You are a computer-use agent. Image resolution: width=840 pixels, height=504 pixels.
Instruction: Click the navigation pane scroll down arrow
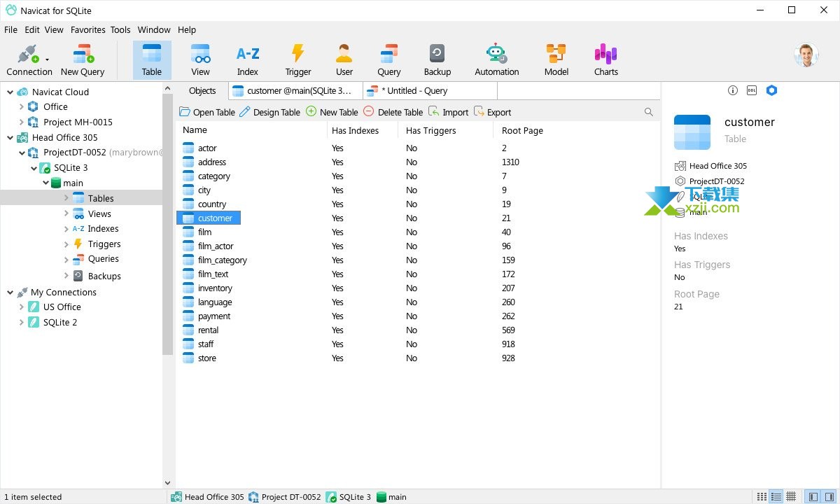point(167,483)
